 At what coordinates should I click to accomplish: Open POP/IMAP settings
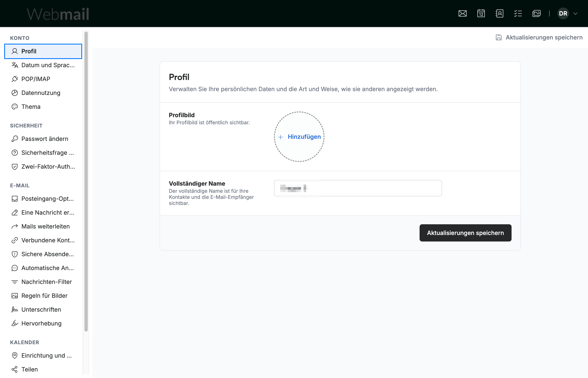[x=43, y=79]
